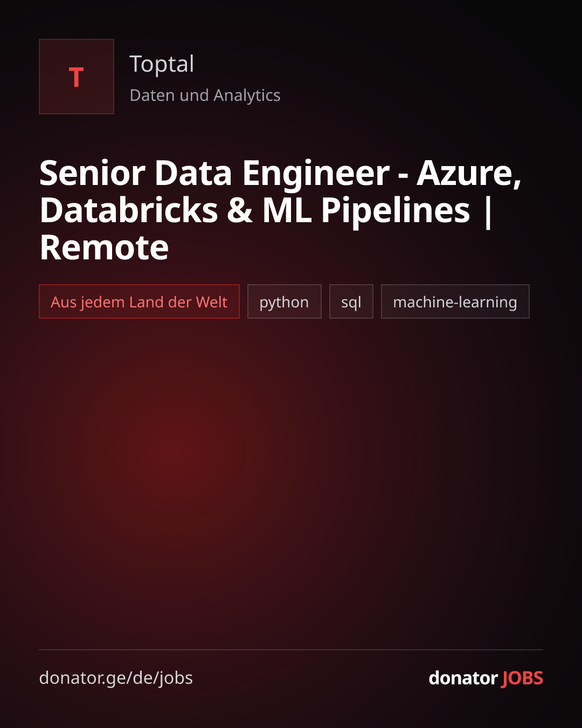The height and width of the screenshot is (728, 582).
Task: Filter by the sql tag
Action: pyautogui.click(x=351, y=301)
